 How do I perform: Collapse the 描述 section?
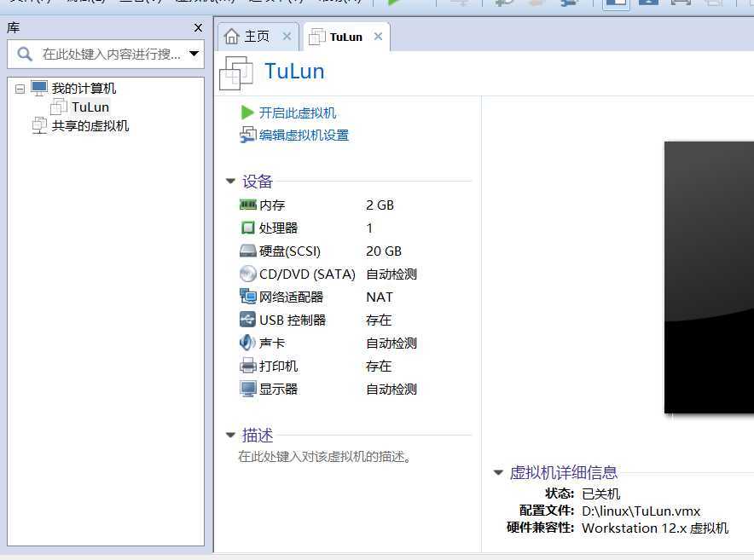tap(230, 435)
